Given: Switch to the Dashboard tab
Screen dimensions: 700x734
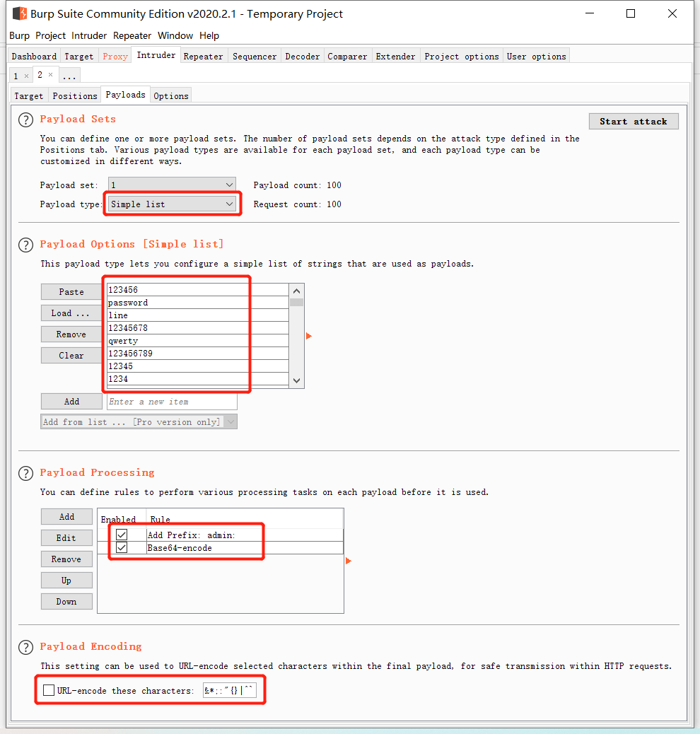Looking at the screenshot, I should click(x=34, y=56).
